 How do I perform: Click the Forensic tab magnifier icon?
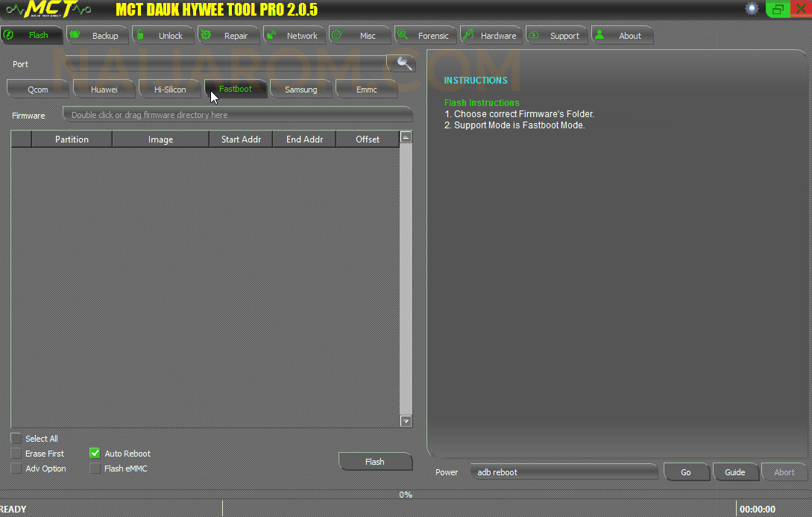click(x=403, y=35)
